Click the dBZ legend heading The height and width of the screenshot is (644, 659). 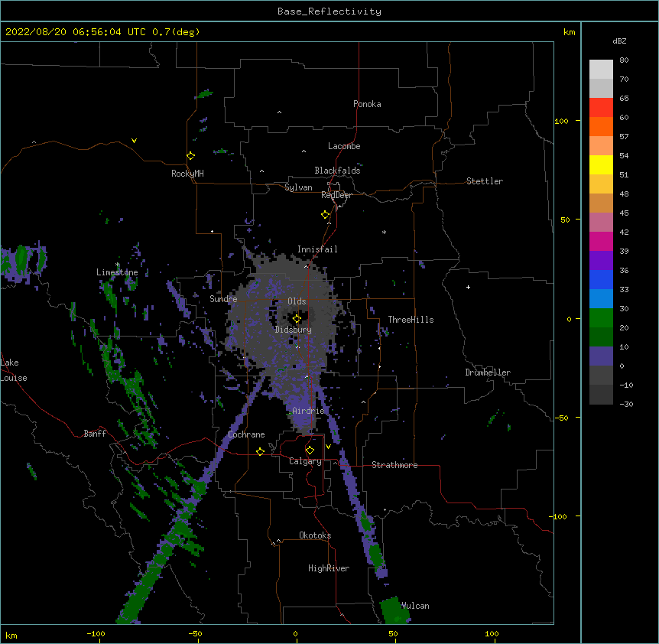coord(619,41)
